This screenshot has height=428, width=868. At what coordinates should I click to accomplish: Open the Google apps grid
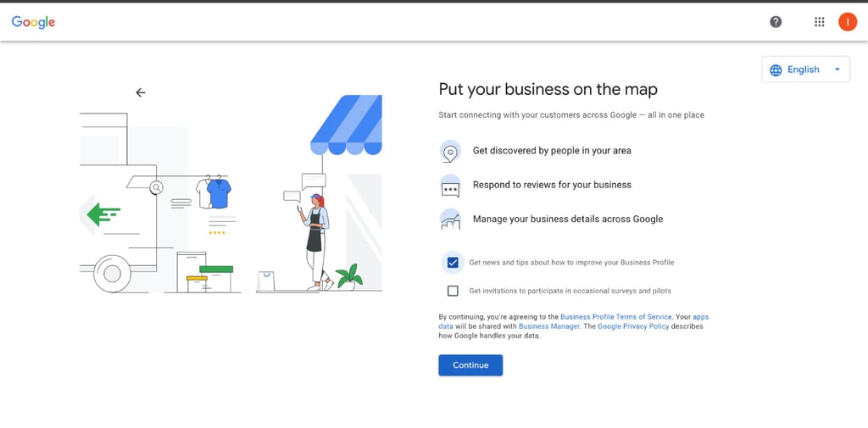[x=820, y=21]
